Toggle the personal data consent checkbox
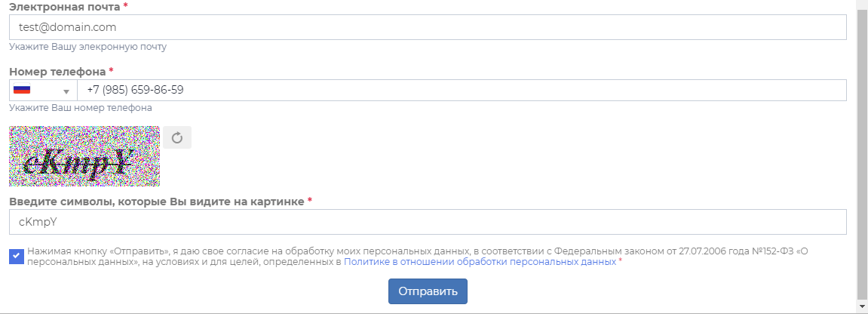868x314 pixels. [x=17, y=257]
